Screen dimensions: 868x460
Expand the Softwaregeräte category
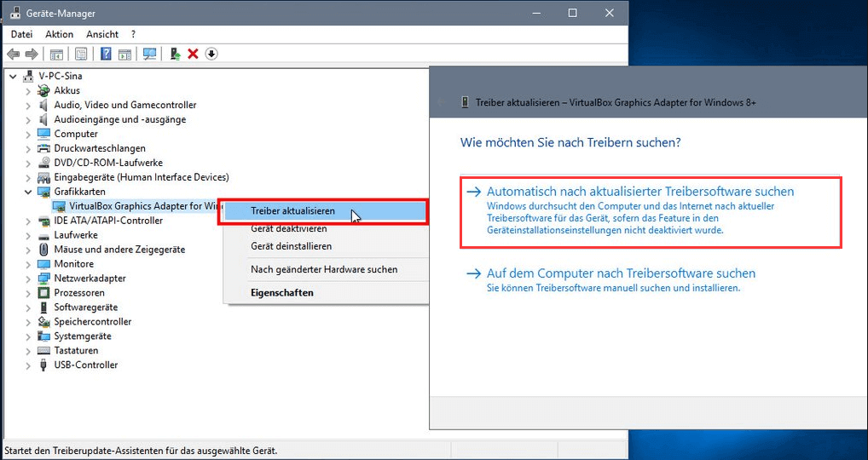click(27, 308)
